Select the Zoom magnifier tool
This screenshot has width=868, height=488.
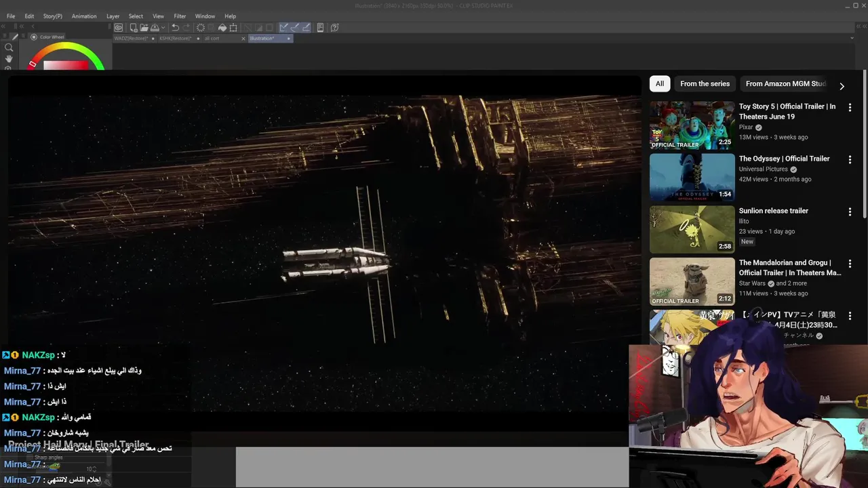pos(9,47)
